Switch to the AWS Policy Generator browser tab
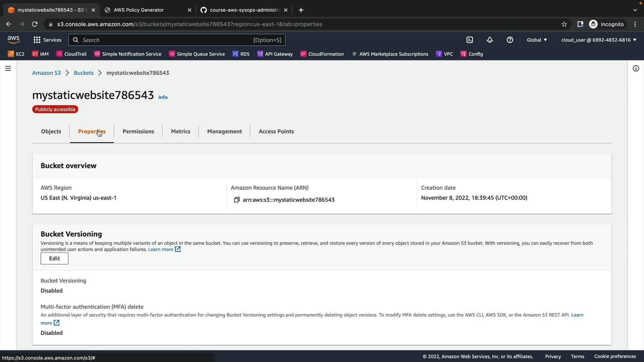The image size is (644, 362). (139, 10)
